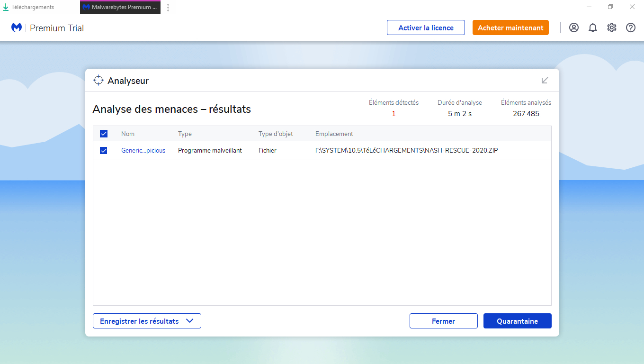Screen dimensions: 644x364
Task: Sort by the Type d'objet column header
Action: 276,134
